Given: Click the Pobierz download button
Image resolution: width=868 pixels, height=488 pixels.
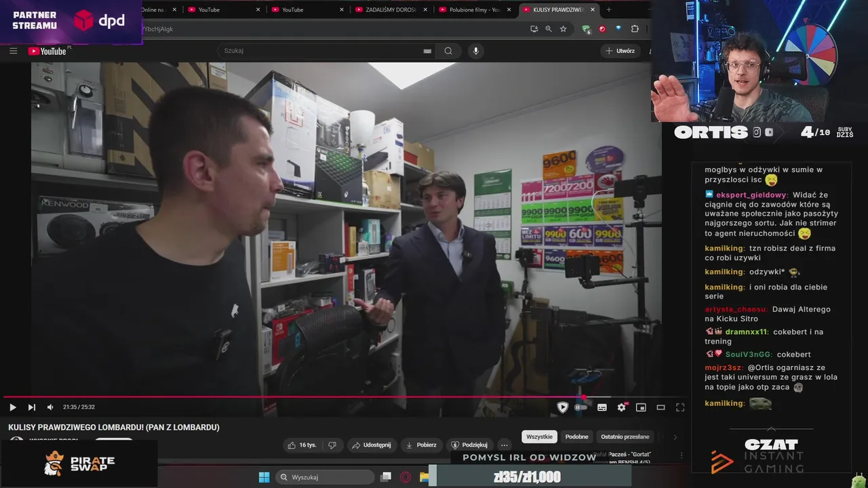Looking at the screenshot, I should tap(421, 445).
